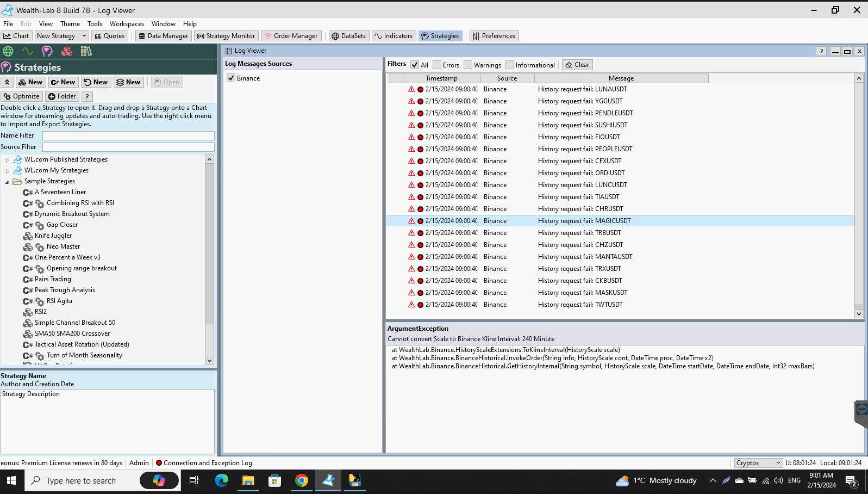Open the File menu
The height and width of the screenshot is (494, 868).
pyautogui.click(x=8, y=24)
